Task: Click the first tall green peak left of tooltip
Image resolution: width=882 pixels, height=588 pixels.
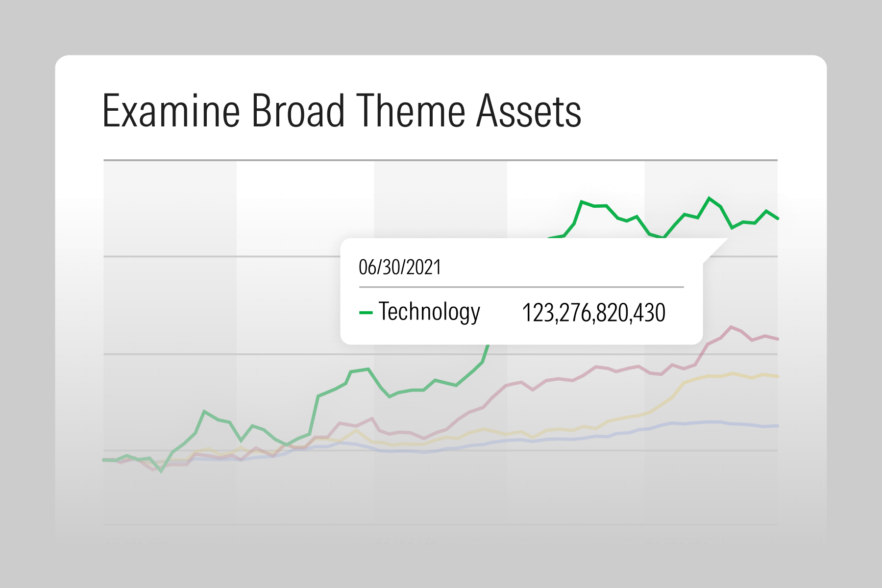Action: click(x=204, y=411)
